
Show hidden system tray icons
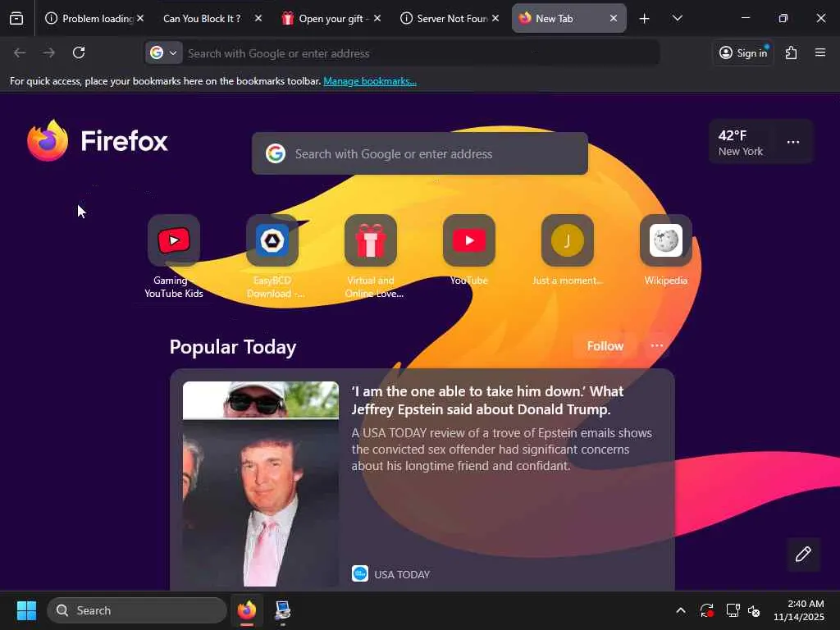coord(680,610)
